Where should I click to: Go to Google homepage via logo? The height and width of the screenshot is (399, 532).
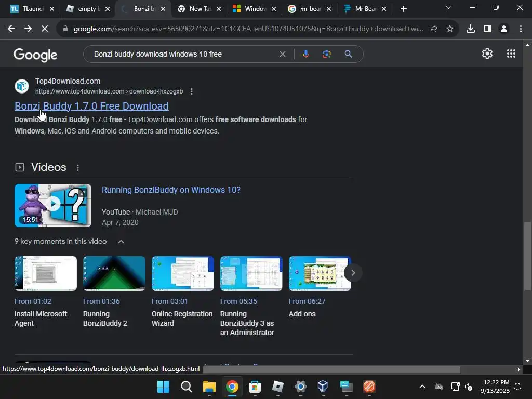click(36, 55)
